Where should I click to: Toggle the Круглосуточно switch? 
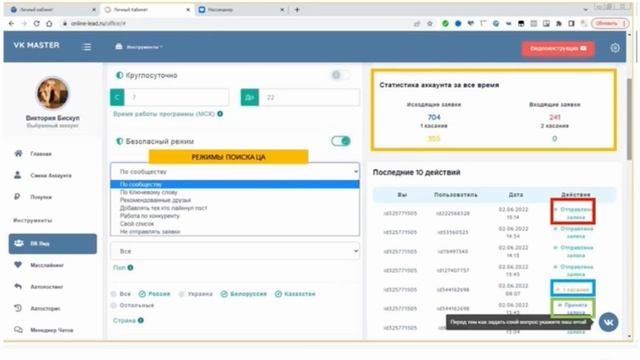(x=340, y=75)
